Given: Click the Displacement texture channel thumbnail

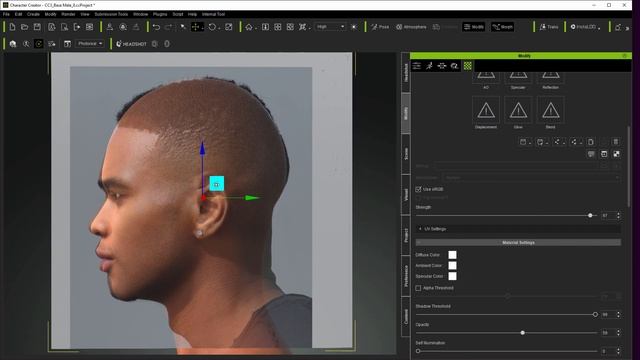Looking at the screenshot, I should point(486,110).
